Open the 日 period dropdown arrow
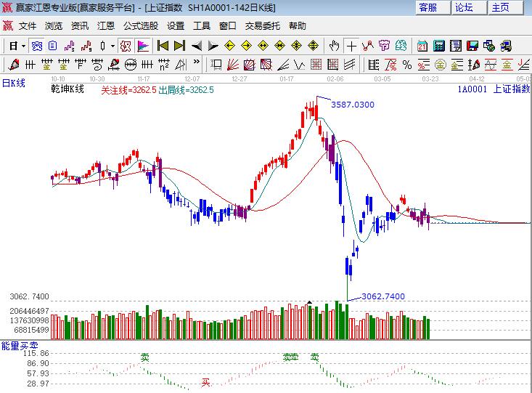 pos(23,46)
